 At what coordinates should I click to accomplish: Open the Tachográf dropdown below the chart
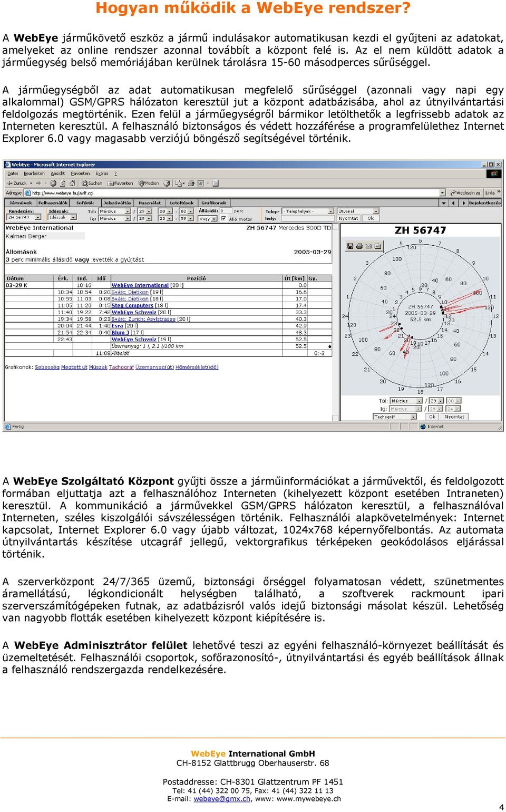(x=395, y=417)
